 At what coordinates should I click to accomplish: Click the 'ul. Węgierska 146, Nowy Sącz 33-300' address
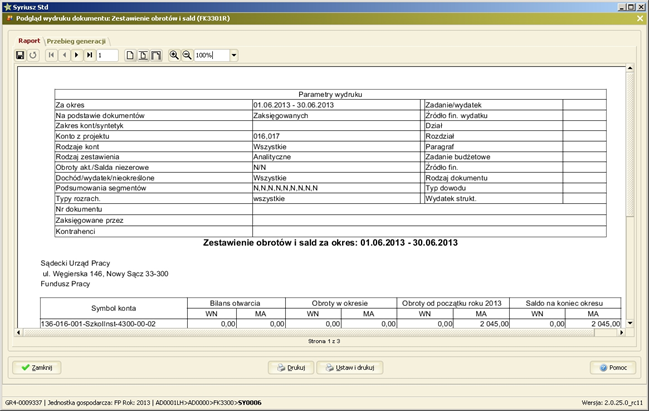(105, 274)
